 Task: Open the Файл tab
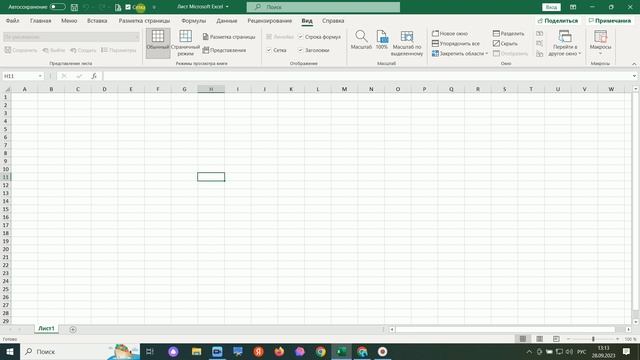tap(12, 21)
